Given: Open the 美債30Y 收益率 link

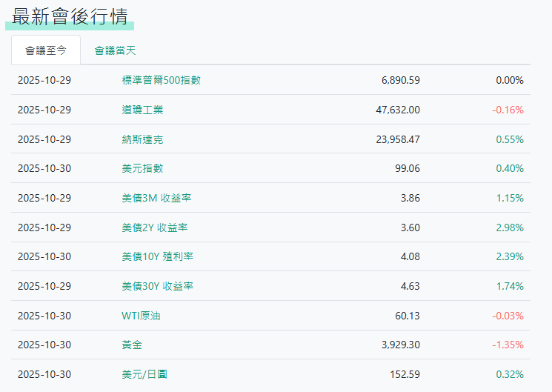Looking at the screenshot, I should (157, 286).
